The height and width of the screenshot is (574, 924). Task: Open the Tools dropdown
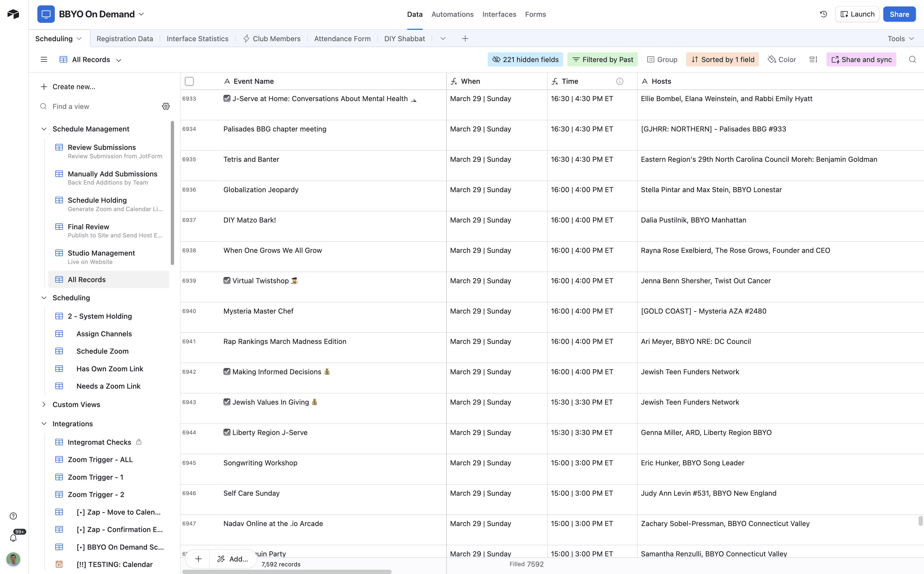pos(901,39)
